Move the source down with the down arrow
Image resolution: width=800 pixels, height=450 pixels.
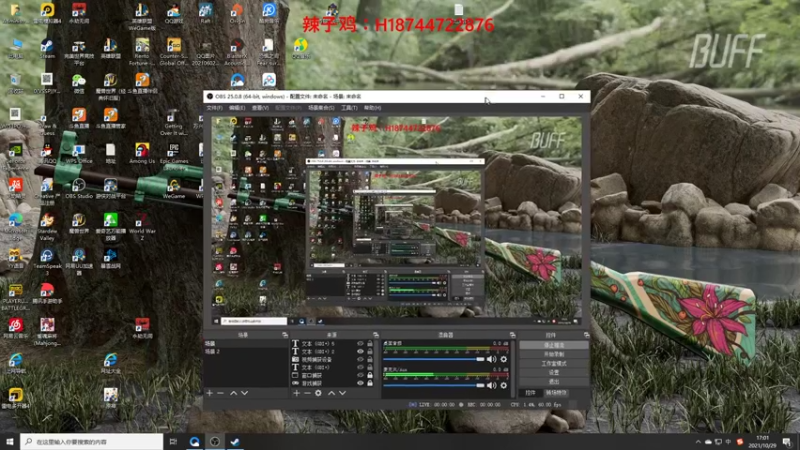(342, 393)
